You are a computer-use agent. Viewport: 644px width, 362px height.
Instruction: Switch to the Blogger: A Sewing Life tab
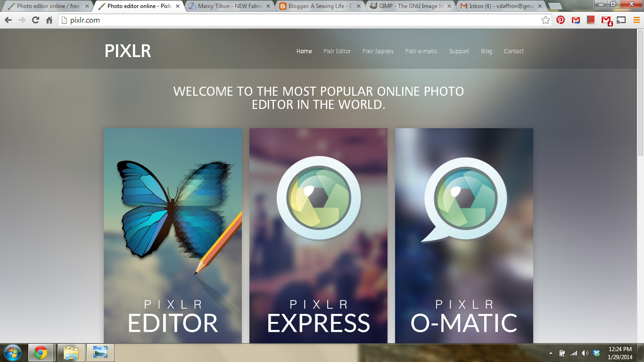(x=320, y=6)
